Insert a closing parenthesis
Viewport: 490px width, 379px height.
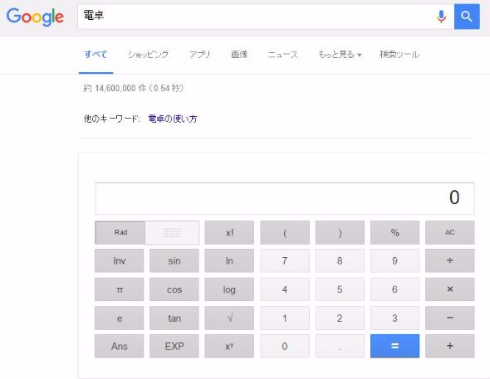340,232
